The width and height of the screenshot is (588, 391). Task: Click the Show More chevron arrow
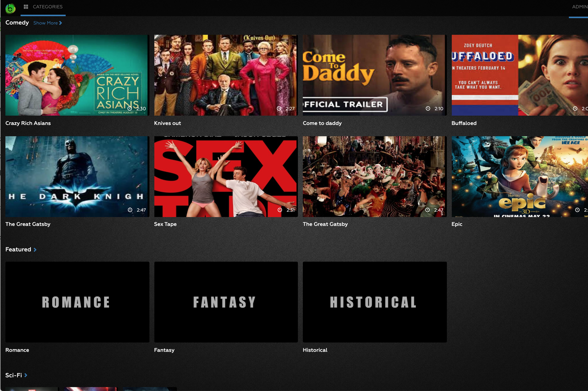(61, 23)
